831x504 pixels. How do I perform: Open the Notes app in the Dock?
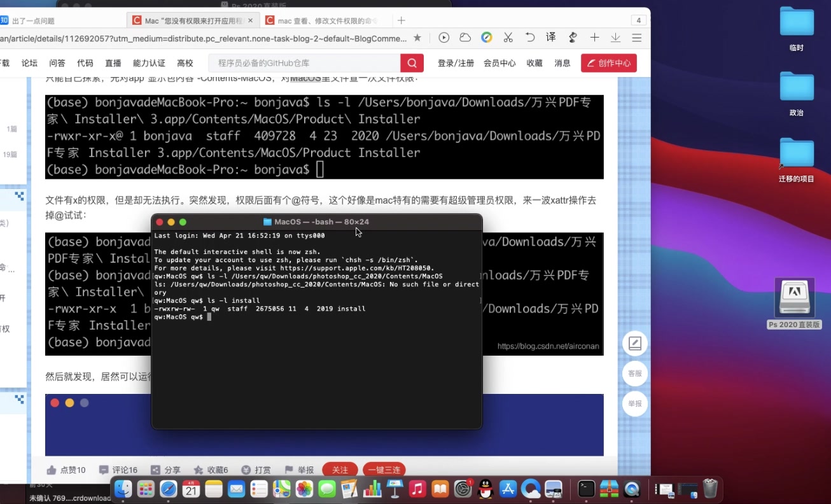(x=214, y=489)
